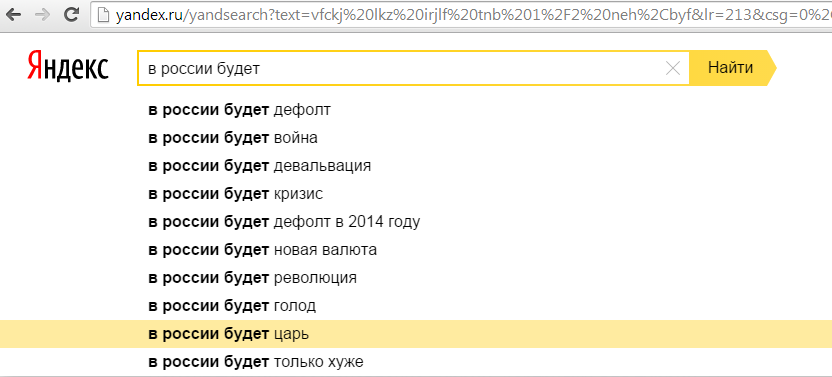This screenshot has height=377, width=832.
Task: Open the Яндекс logo homepage link
Action: pyautogui.click(x=67, y=67)
